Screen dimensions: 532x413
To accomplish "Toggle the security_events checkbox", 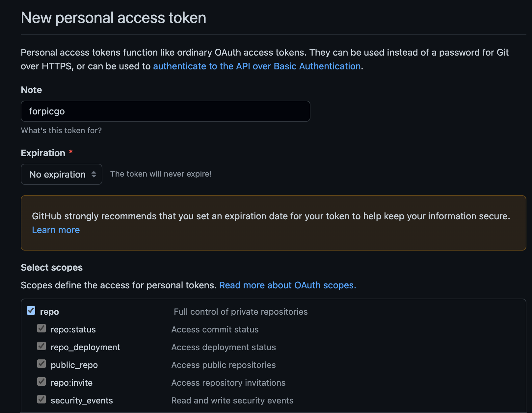I will (41, 399).
